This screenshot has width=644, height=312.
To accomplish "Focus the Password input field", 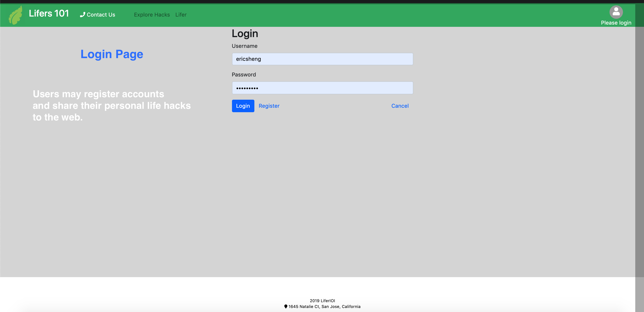I will [322, 88].
